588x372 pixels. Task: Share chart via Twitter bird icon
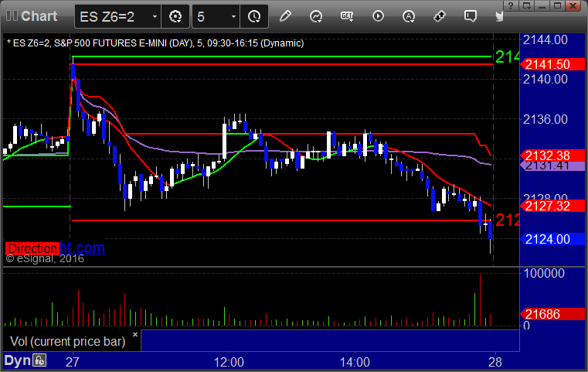(499, 16)
